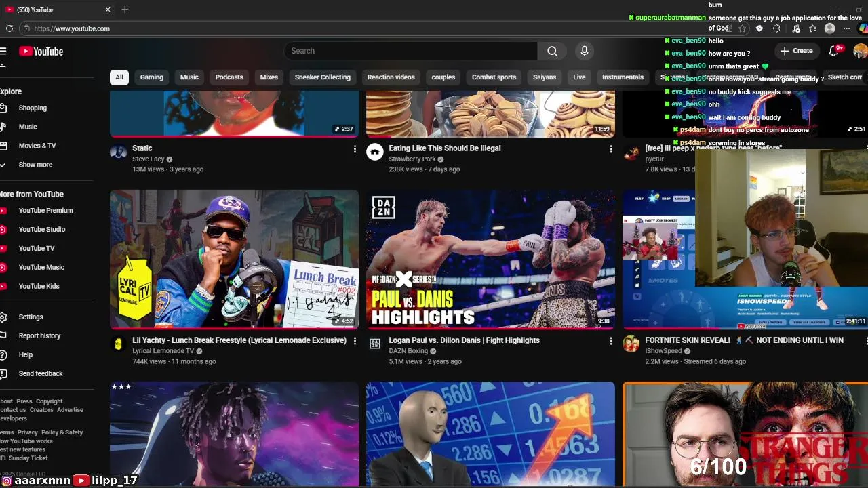The image size is (868, 488).
Task: Open YouTube Premium from sidebar
Action: 45,211
